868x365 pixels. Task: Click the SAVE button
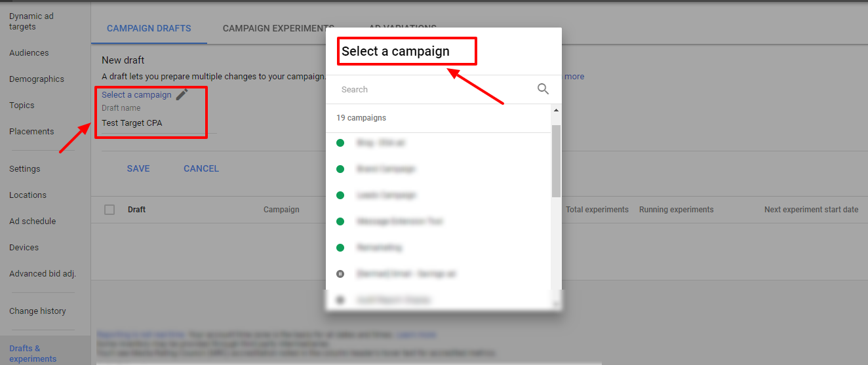(138, 168)
